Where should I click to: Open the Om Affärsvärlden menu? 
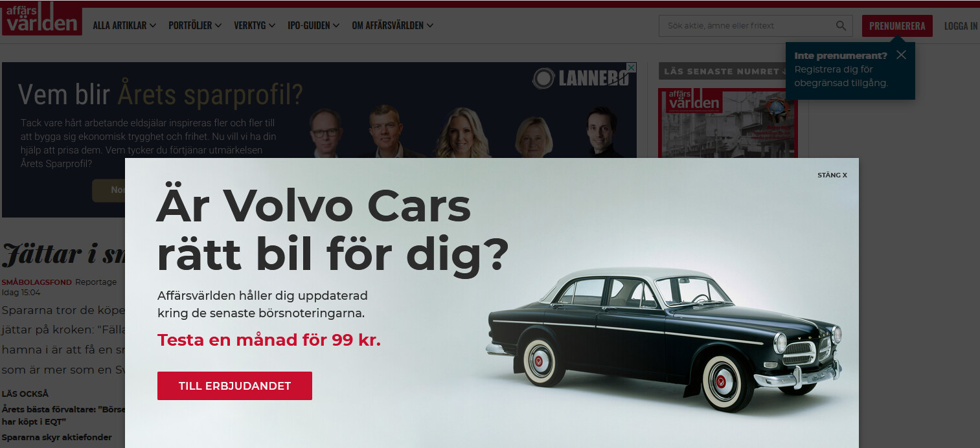click(393, 26)
